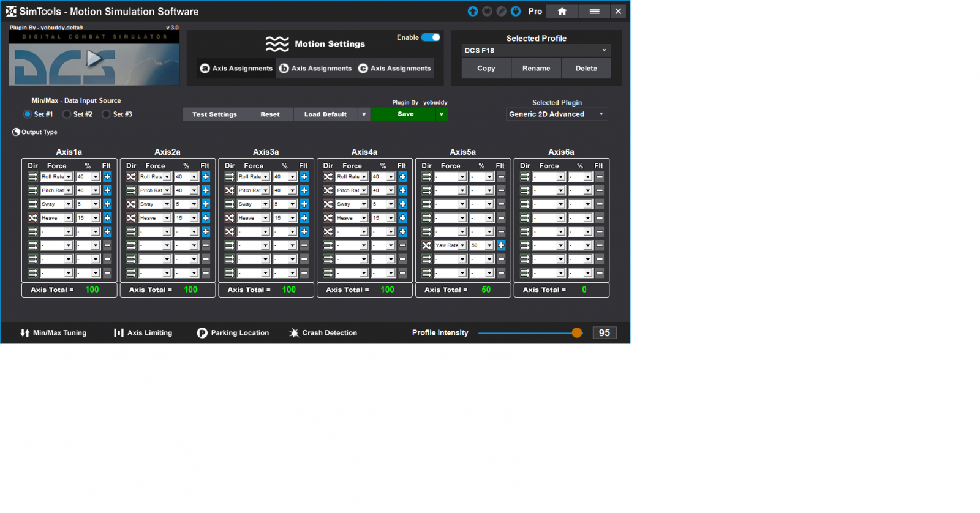Click the blue power icon in the title bar
Viewport: 980px width, 513px height.
[x=516, y=11]
